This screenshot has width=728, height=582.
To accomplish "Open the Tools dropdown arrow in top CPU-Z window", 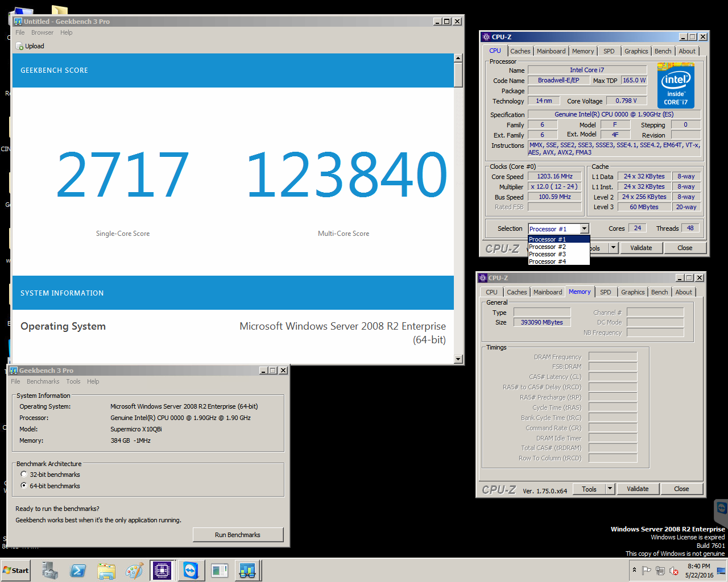I will [613, 248].
